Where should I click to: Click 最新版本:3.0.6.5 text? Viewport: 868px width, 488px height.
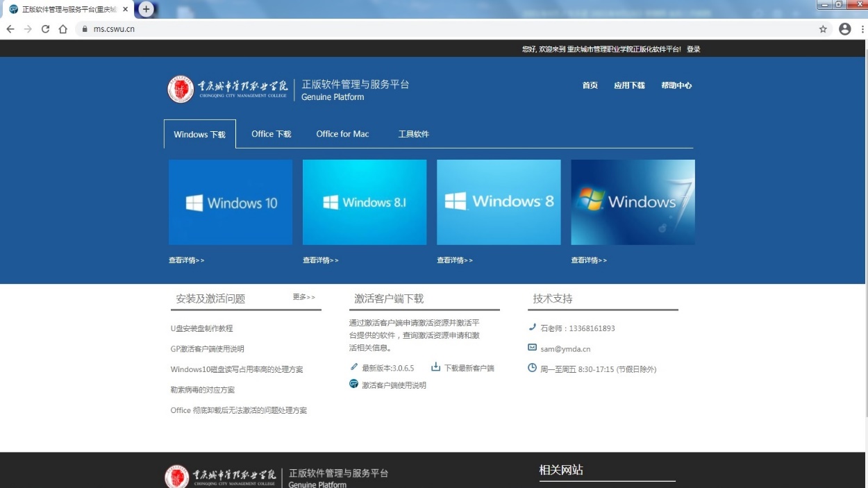(388, 369)
